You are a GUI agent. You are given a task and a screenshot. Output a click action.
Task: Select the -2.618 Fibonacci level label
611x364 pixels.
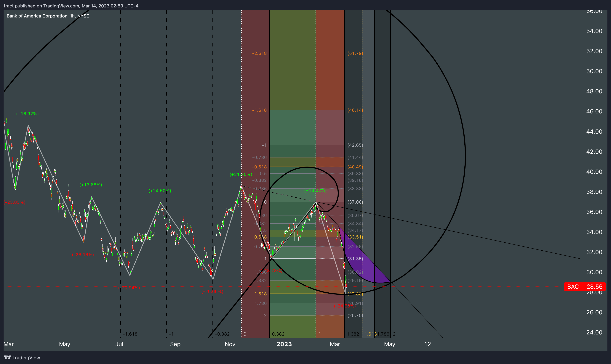tap(259, 53)
